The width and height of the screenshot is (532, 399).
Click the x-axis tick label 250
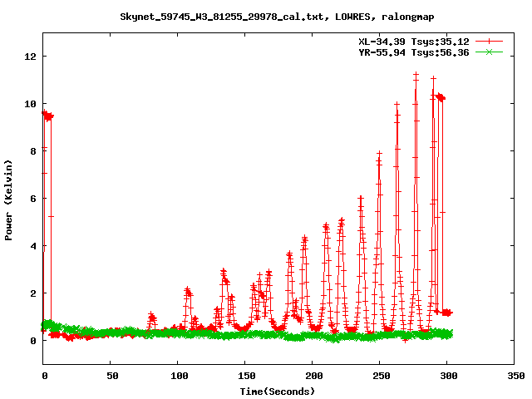[x=382, y=376]
